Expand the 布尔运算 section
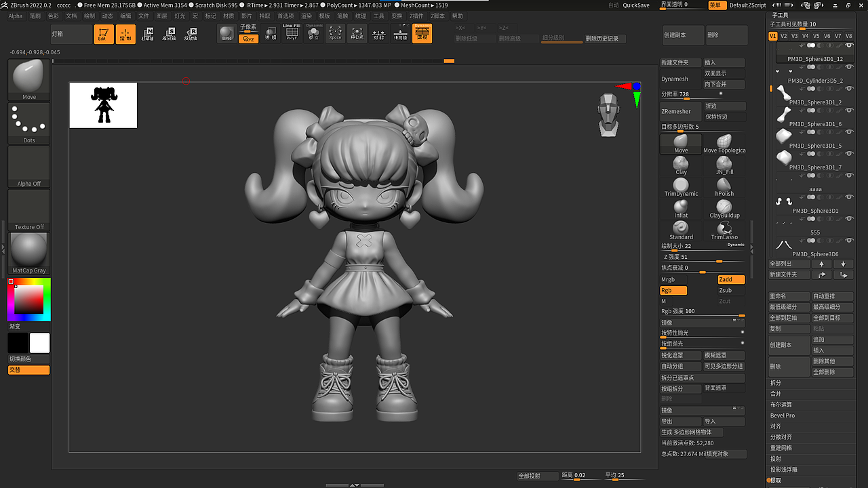This screenshot has width=868, height=488. tap(781, 405)
